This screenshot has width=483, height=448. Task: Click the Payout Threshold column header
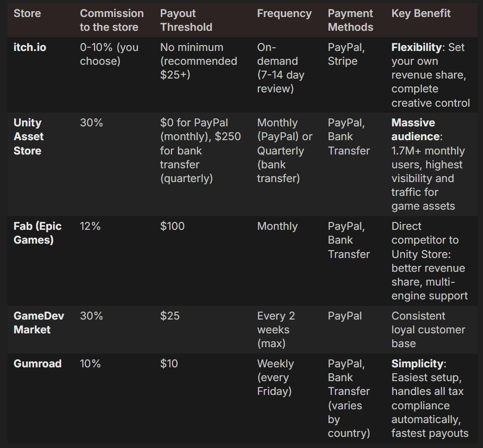186,20
